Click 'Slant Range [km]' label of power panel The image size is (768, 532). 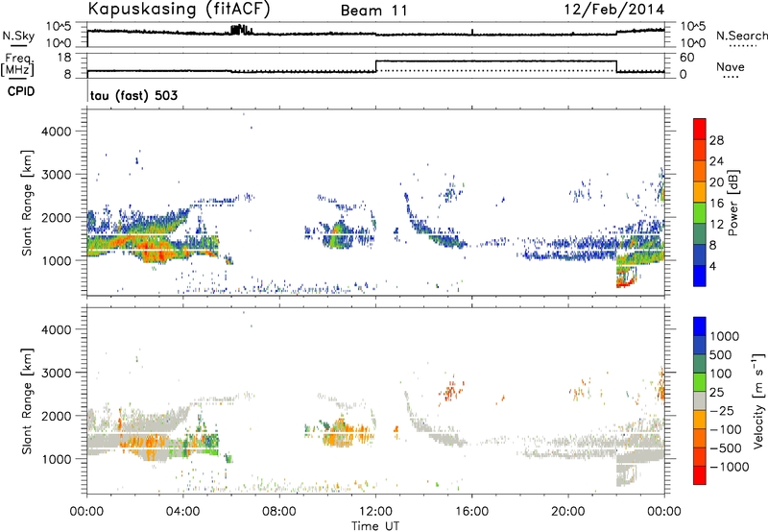coord(27,203)
